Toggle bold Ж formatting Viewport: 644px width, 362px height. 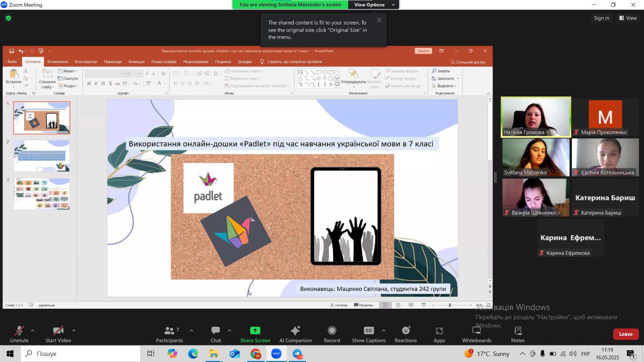[x=89, y=83]
